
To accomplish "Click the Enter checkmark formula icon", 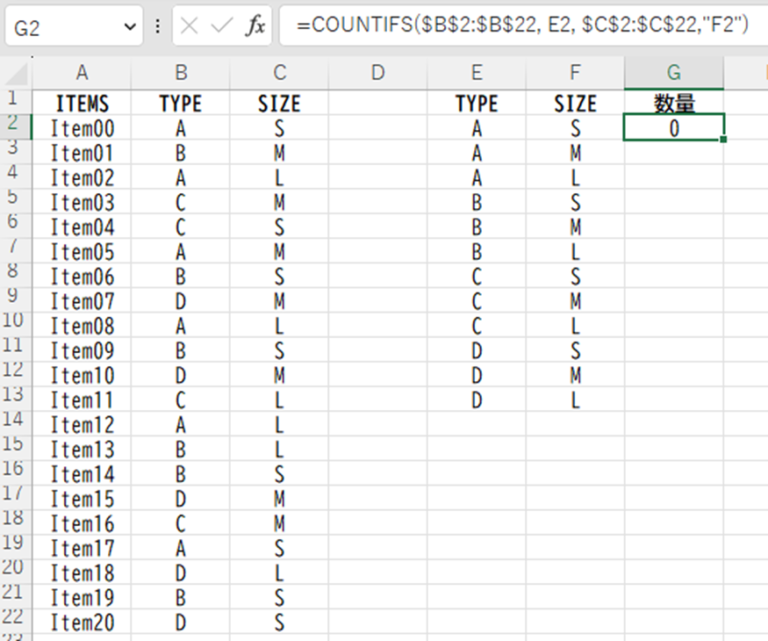I will 222,27.
